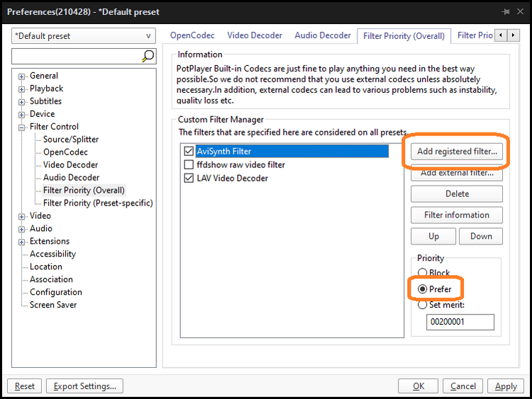Image resolution: width=532 pixels, height=399 pixels.
Task: Open the partially hidden Filter Prio tab
Action: pos(475,35)
